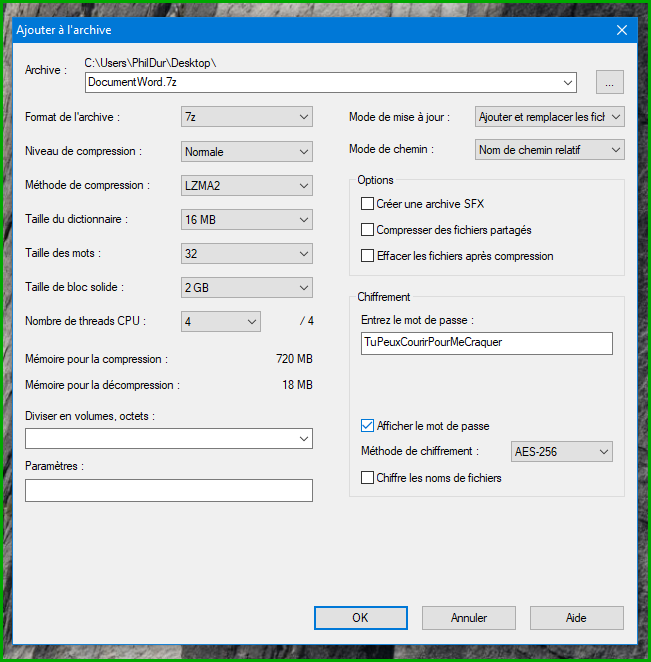651x662 pixels.
Task: Open the Taille du dictionnaire dropdown
Action: coord(247,220)
